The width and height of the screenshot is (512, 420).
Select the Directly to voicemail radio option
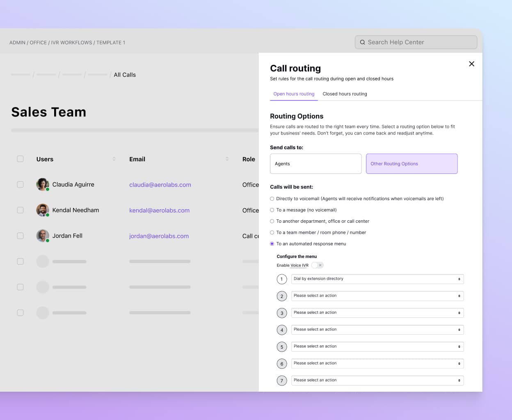click(272, 199)
